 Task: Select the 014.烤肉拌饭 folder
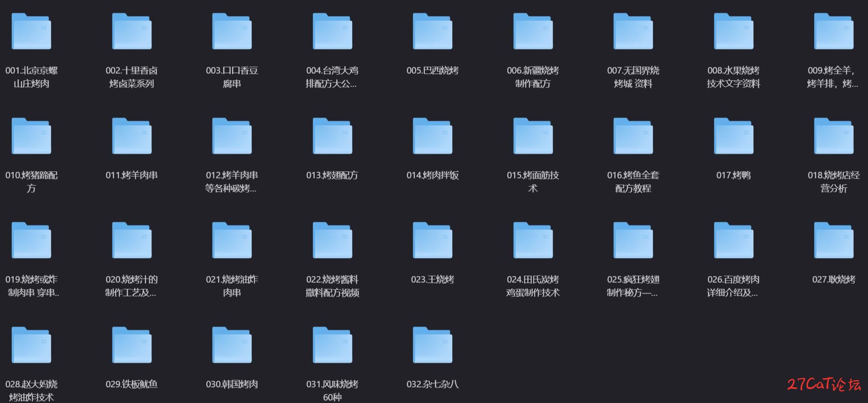coord(432,136)
